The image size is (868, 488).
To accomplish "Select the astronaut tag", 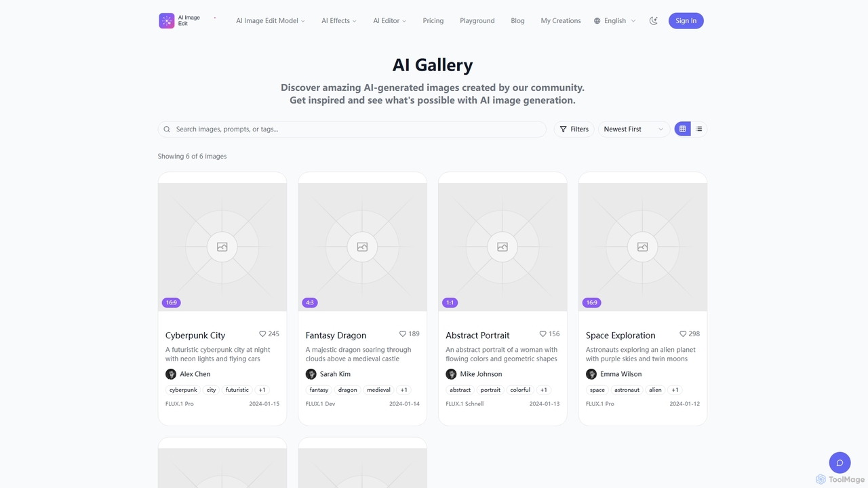I will [627, 390].
